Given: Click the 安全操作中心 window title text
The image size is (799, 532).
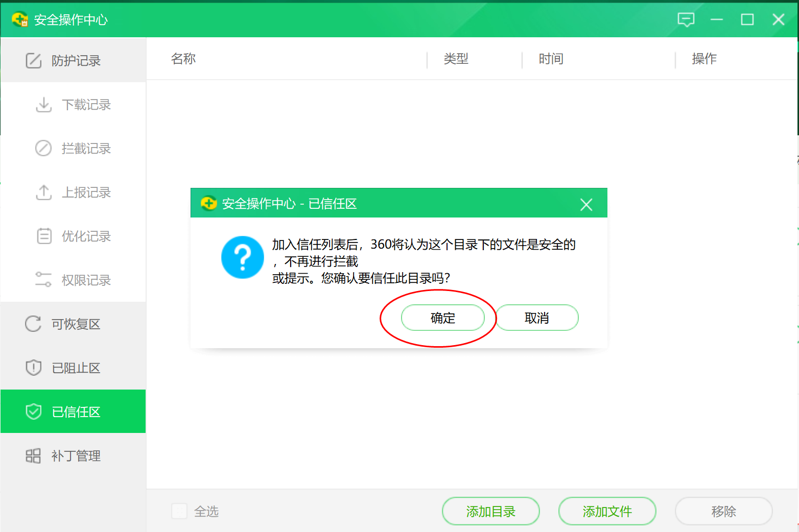Looking at the screenshot, I should [x=71, y=20].
